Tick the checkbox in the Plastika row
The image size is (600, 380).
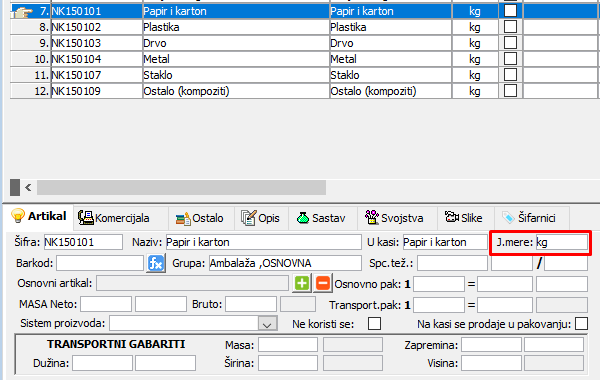coord(510,27)
